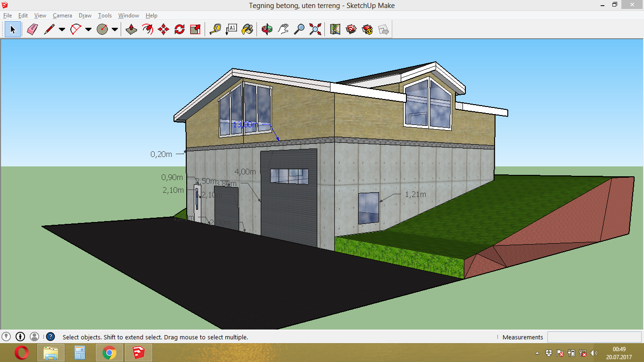Pick the Tape Measure tool
This screenshot has height=362, width=644.
tap(215, 30)
